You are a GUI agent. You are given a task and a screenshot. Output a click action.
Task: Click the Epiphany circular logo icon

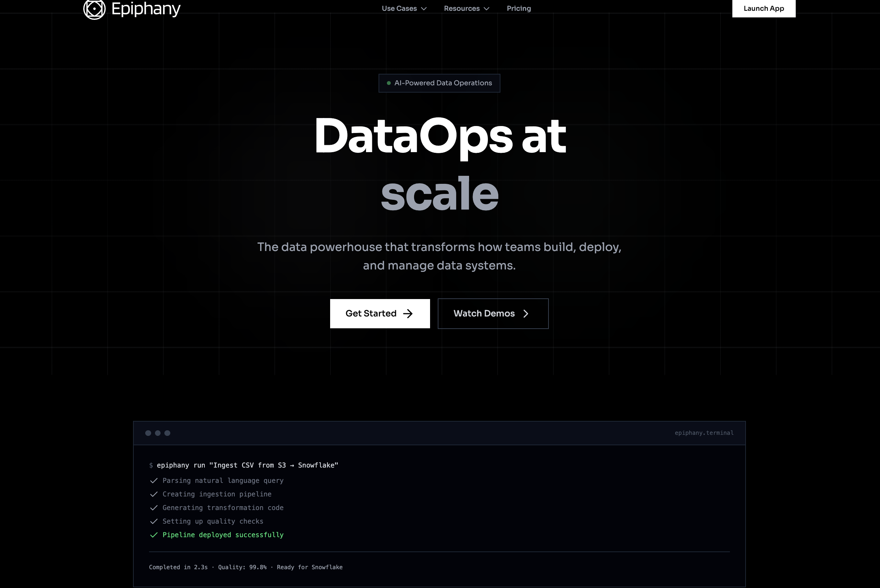[x=94, y=9]
